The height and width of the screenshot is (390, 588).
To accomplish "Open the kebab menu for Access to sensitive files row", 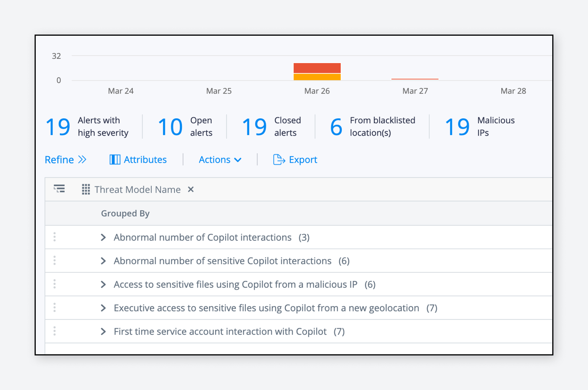I will [54, 284].
